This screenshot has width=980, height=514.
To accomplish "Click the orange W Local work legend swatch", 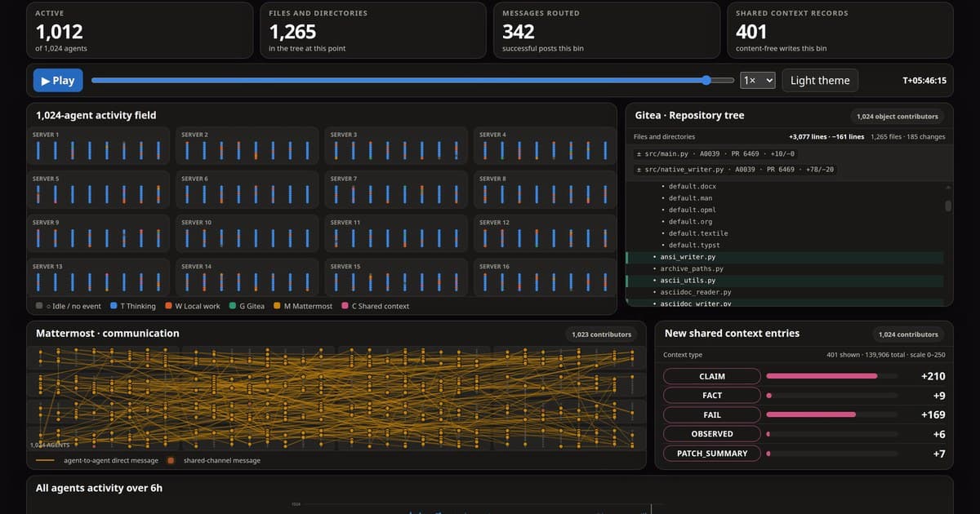I will (x=168, y=306).
